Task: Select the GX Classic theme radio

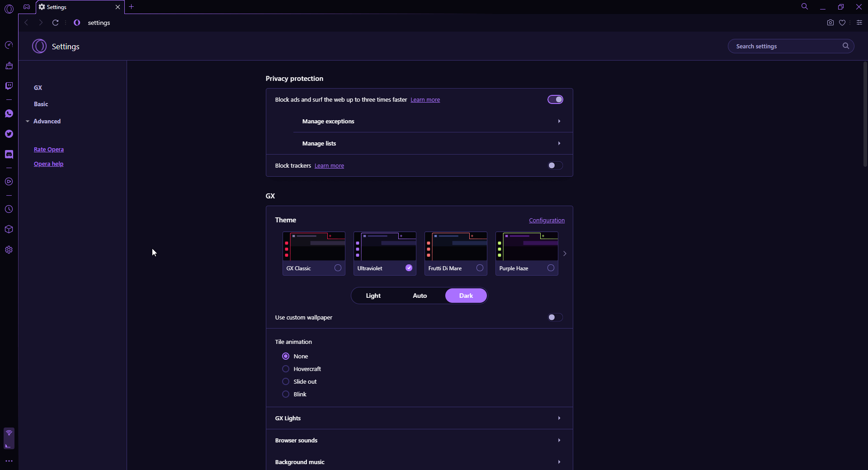Action: point(338,268)
